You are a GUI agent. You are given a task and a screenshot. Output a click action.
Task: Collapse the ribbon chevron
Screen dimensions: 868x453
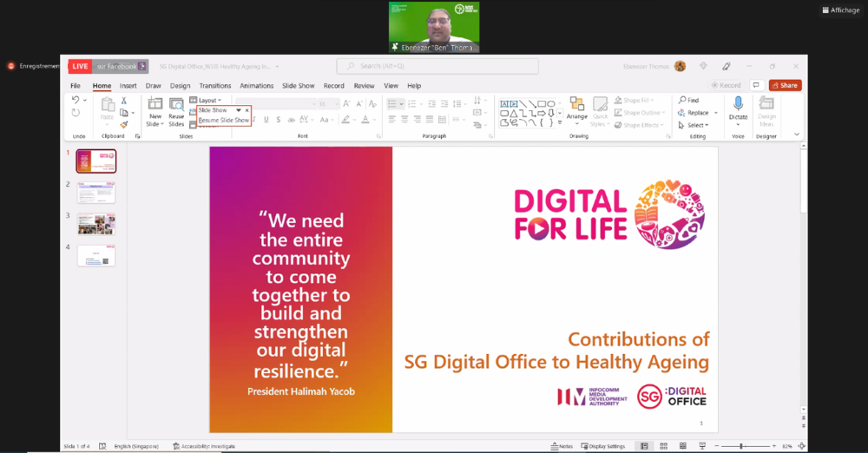coord(797,134)
